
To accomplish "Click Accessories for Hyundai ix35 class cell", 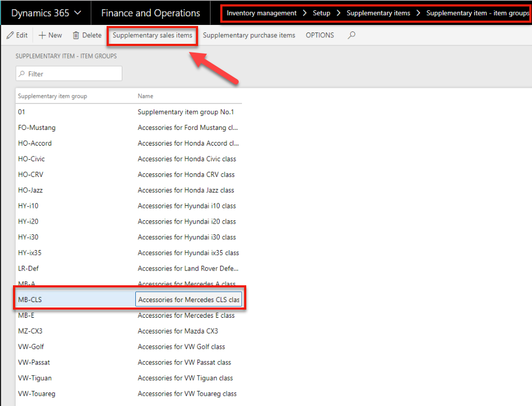I will point(188,253).
